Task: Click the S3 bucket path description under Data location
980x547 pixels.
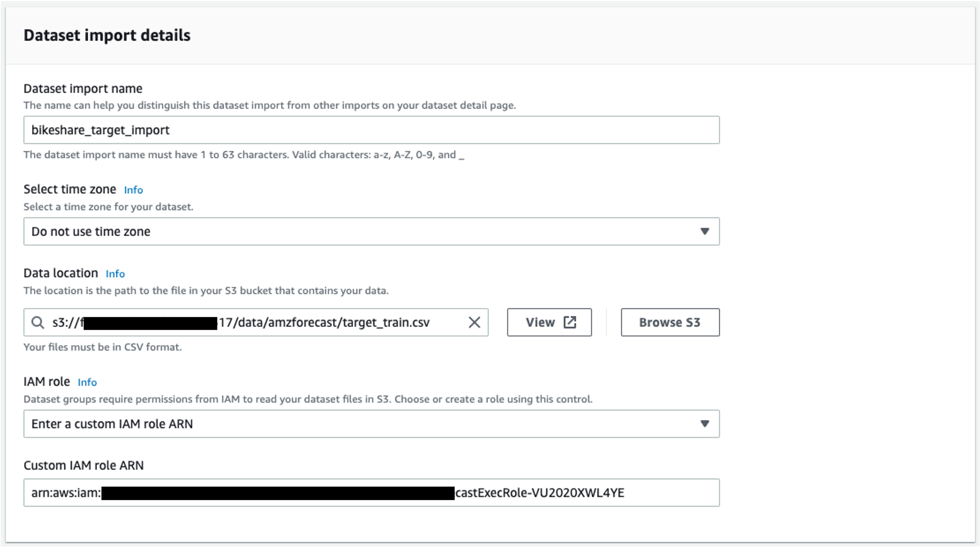Action: (206, 291)
